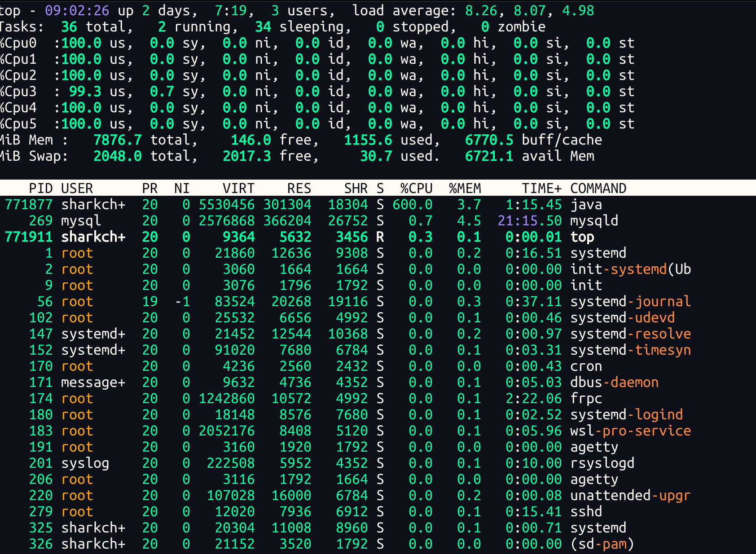Select the unattended-upgr command name
Image resolution: width=756 pixels, height=554 pixels.
pos(630,496)
